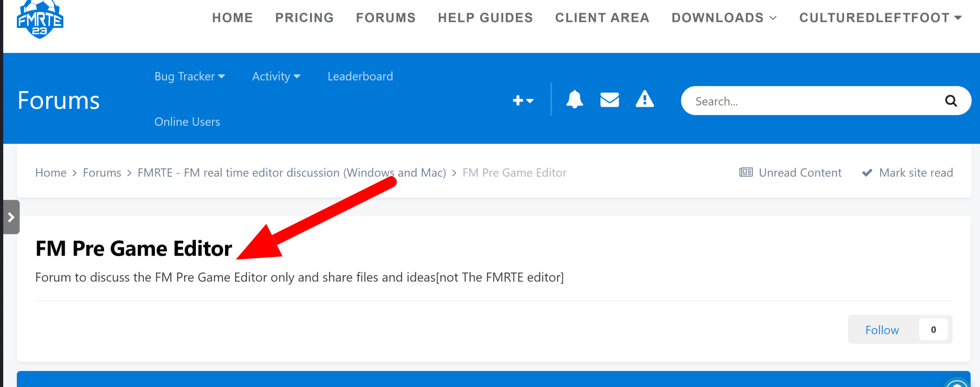Open the Pricing page
Screen dimensions: 980x387
(x=304, y=18)
